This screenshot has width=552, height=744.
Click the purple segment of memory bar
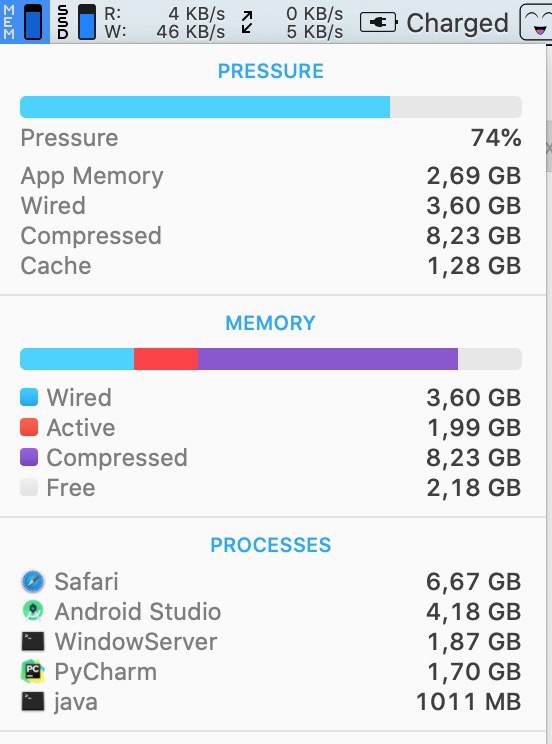tap(328, 359)
